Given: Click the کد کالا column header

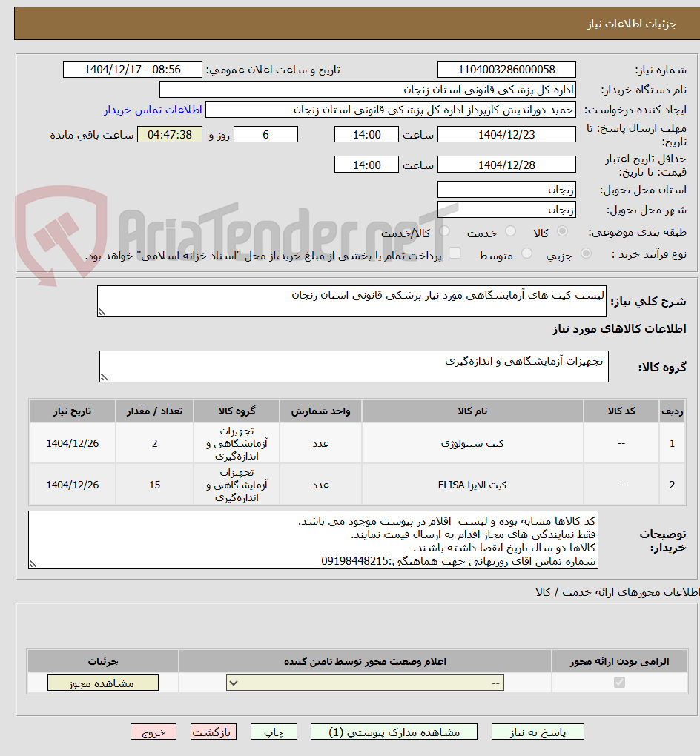Looking at the screenshot, I should coord(621,411).
